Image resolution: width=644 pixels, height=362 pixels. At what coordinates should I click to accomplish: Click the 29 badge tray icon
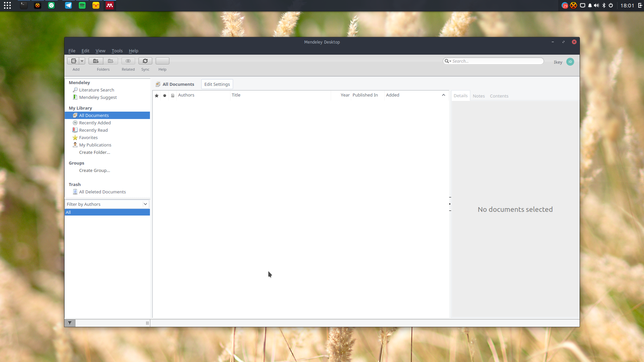pos(565,5)
